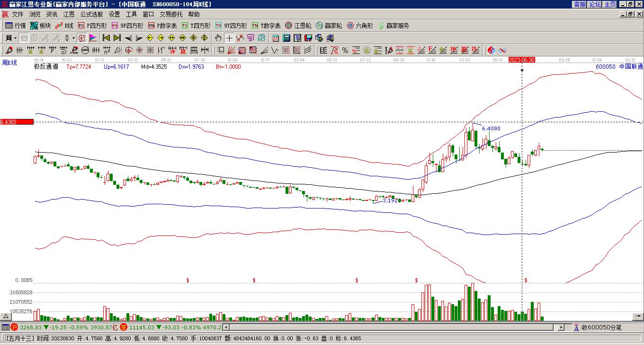Click the stock code 600050 label
The width and height of the screenshot is (644, 345).
point(606,67)
